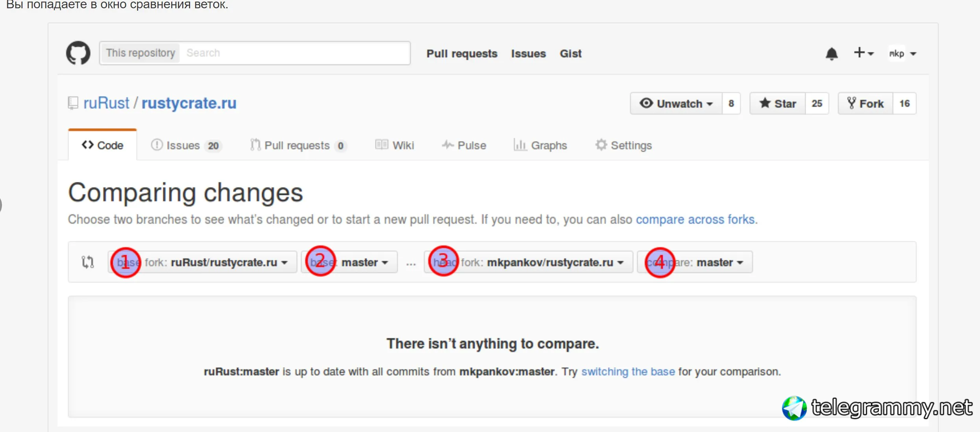Switch to the Pulse tab
Image resolution: width=980 pixels, height=432 pixels.
click(x=464, y=145)
